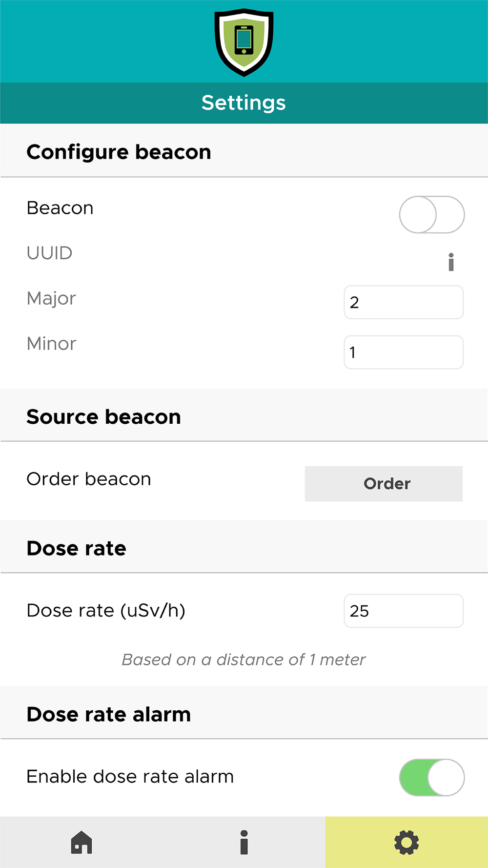Click the UUID label text
Viewport: 488px width, 868px height.
[x=49, y=253]
